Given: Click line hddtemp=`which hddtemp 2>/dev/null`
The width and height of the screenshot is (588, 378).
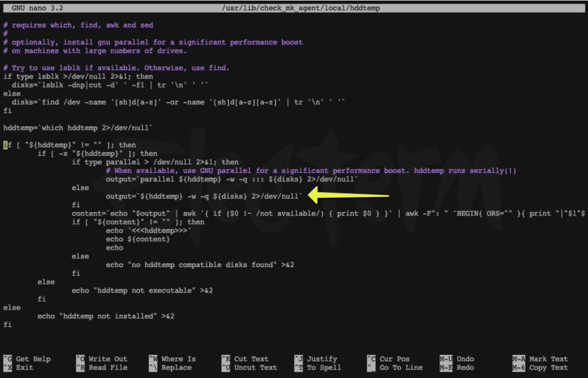Looking at the screenshot, I should point(78,128).
